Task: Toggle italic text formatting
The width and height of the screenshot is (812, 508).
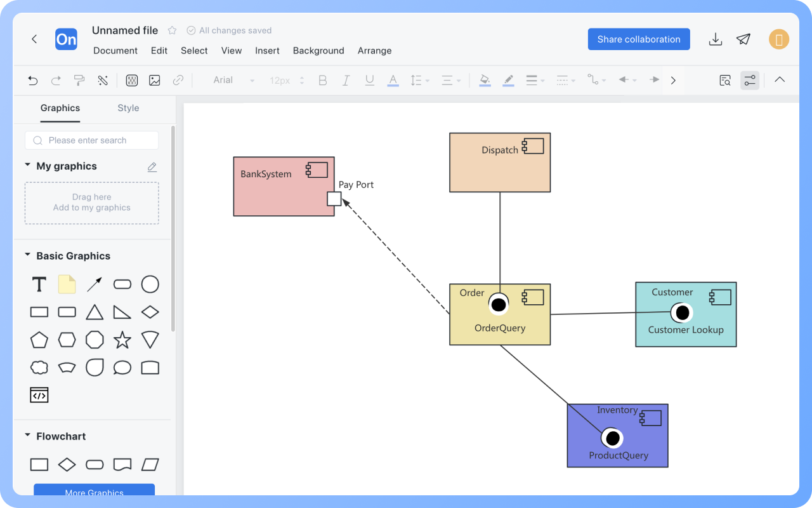Action: point(346,80)
